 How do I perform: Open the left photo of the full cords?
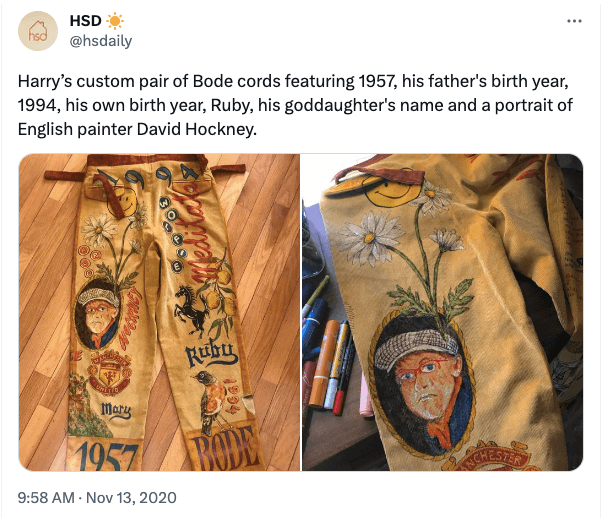160,312
